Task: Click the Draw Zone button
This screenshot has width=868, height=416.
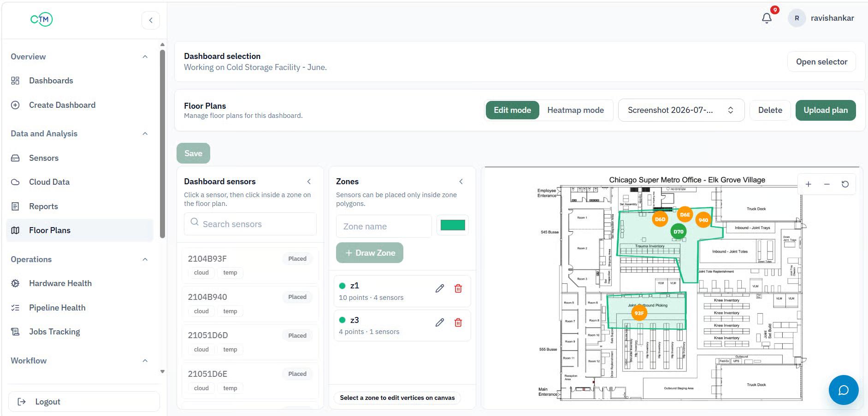Action: (x=370, y=253)
